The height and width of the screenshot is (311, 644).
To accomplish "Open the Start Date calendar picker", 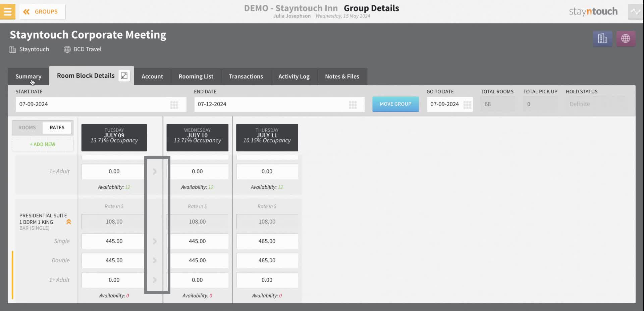I will pos(174,104).
